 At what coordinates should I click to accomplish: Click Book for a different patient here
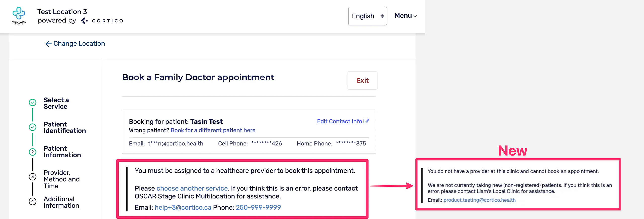click(x=213, y=130)
